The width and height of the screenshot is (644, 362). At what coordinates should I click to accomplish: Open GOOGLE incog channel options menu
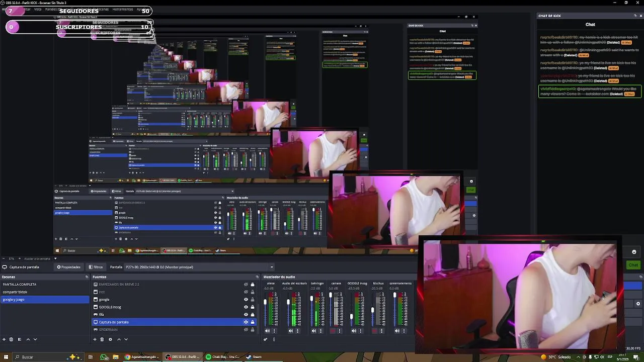pos(361,331)
